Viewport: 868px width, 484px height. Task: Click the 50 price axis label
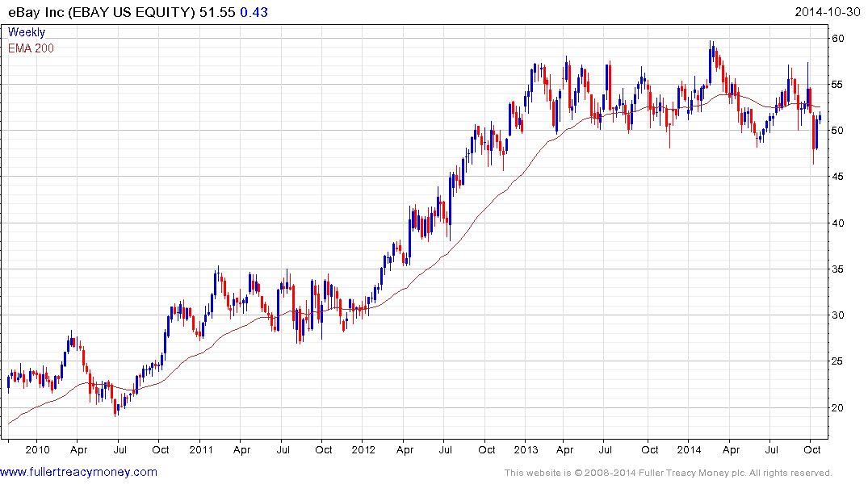tap(837, 131)
